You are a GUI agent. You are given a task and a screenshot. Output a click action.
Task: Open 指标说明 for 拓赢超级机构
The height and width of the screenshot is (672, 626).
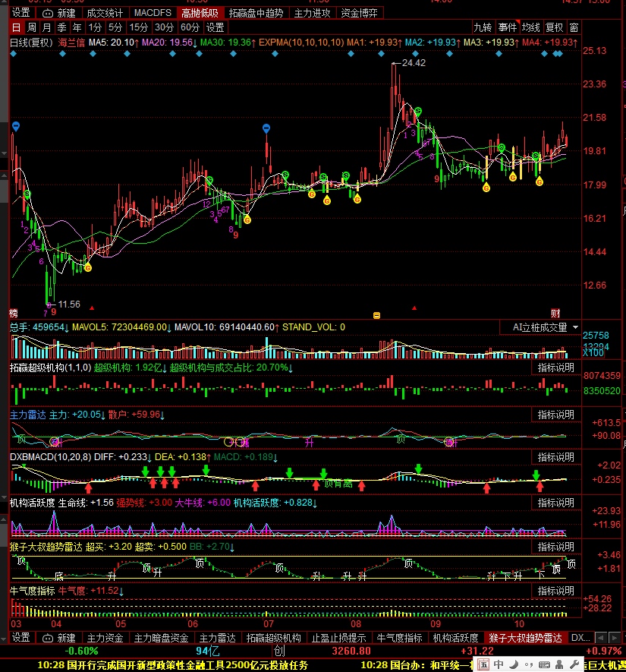point(555,368)
